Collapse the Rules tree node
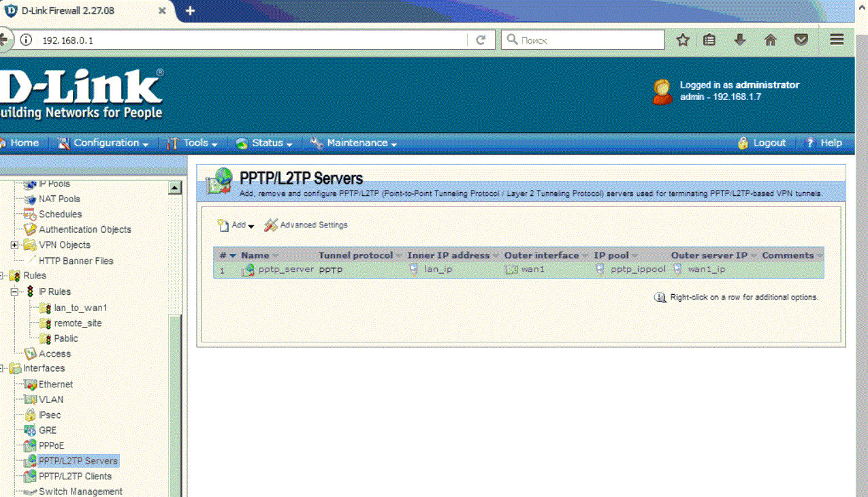 (x=2, y=276)
